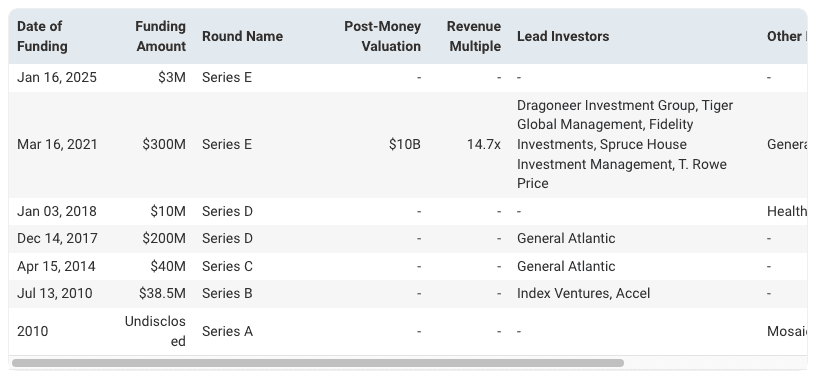Select the $200M funding amount cell
Image resolution: width=823 pixels, height=379 pixels.
[164, 239]
